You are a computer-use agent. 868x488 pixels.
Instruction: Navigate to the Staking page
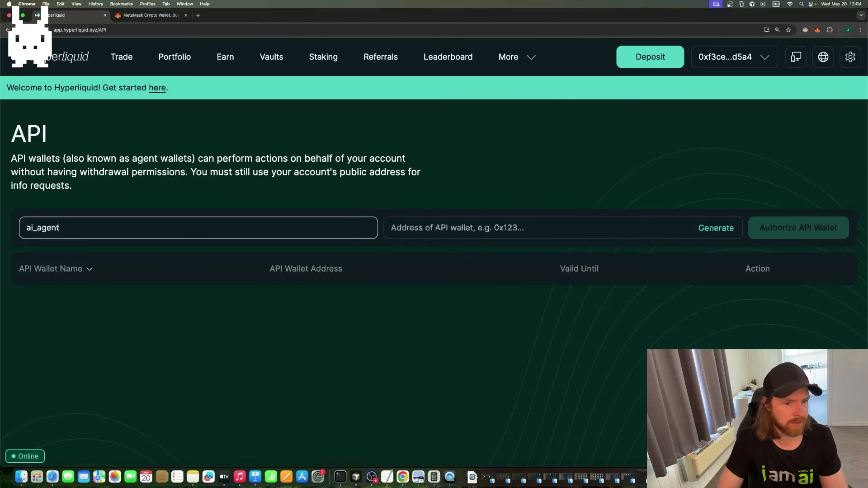click(x=323, y=57)
